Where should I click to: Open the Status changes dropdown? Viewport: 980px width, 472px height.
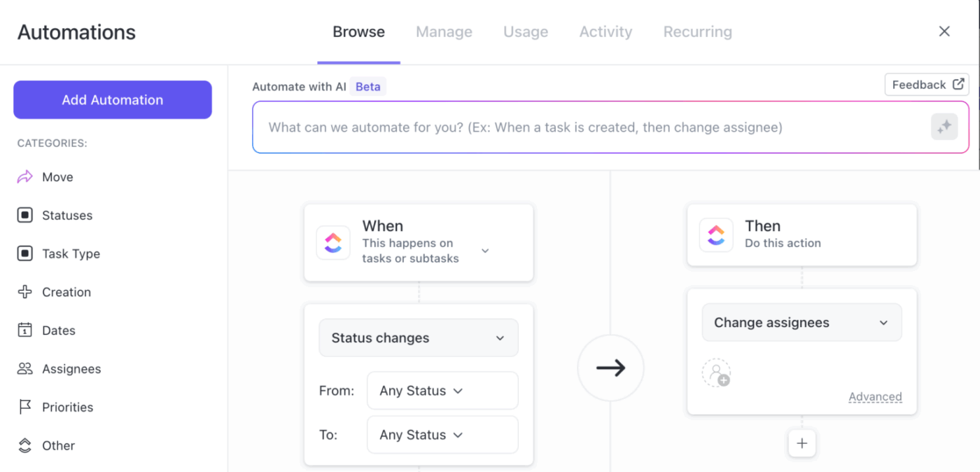(418, 338)
